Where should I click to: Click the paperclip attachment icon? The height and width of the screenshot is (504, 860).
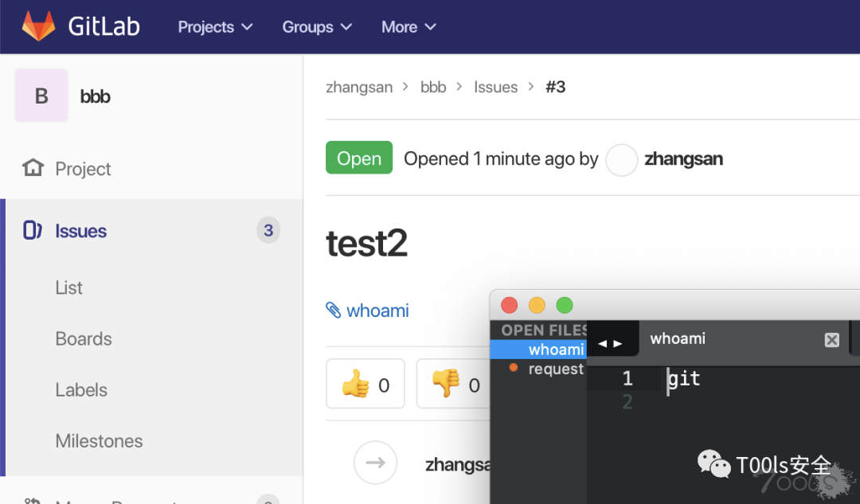[x=334, y=310]
